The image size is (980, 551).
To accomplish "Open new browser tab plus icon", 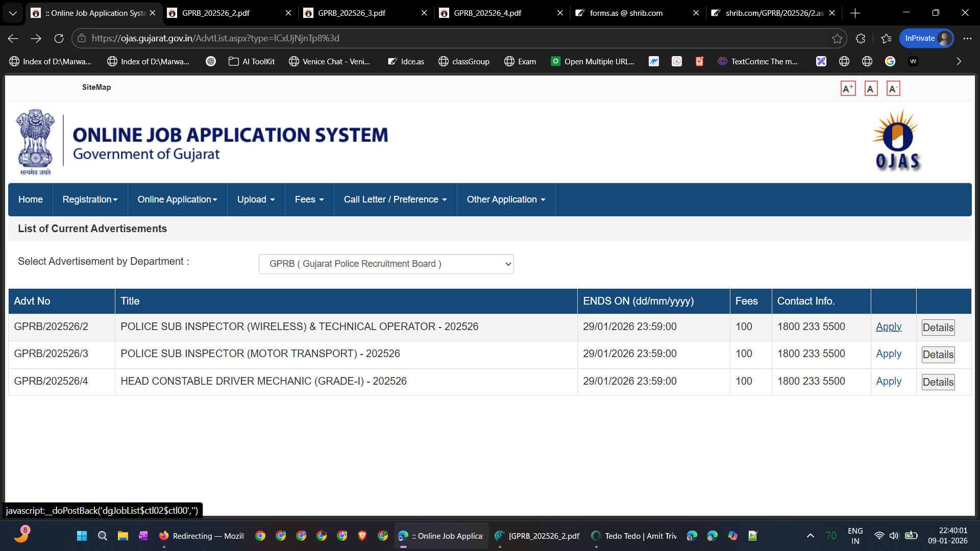I will pos(855,13).
